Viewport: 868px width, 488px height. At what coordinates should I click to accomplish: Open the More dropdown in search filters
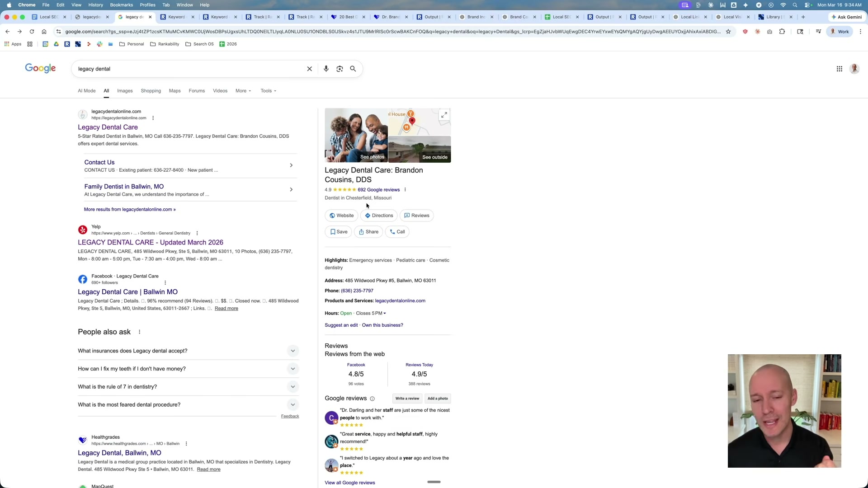pos(243,91)
